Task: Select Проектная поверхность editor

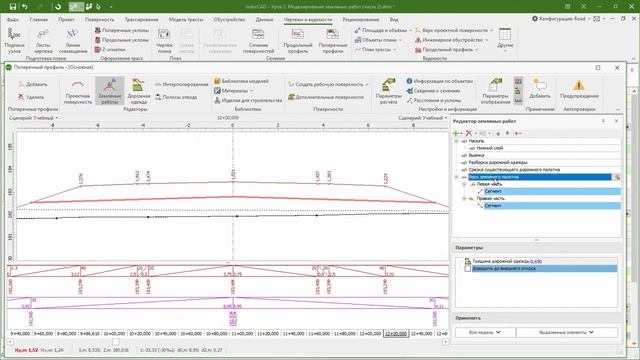Action: point(78,91)
